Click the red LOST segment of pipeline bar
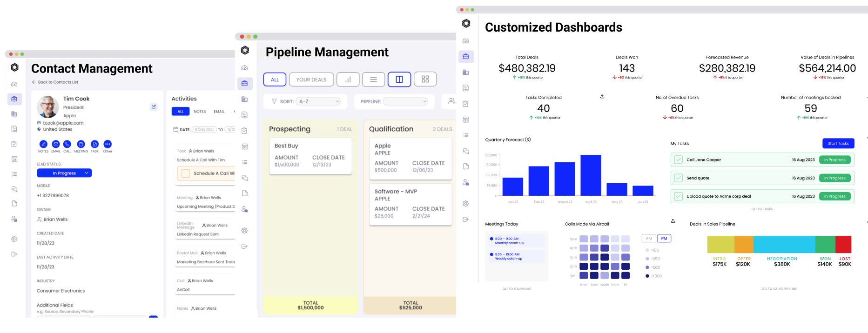 coord(843,245)
